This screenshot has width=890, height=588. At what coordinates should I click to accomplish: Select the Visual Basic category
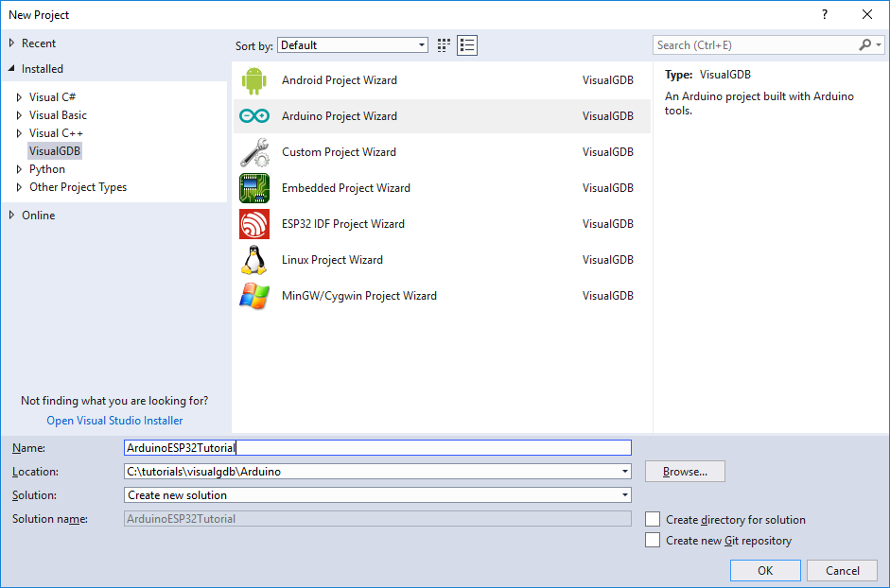point(58,115)
